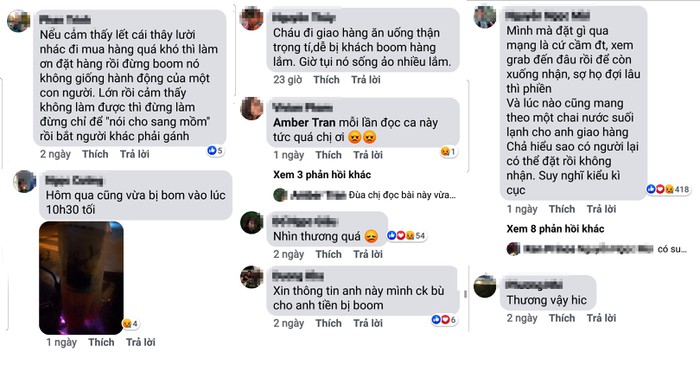Open the reply preview 'Đúa chị đọc bài này vừa...'
The image size is (700, 372).
[x=402, y=195]
